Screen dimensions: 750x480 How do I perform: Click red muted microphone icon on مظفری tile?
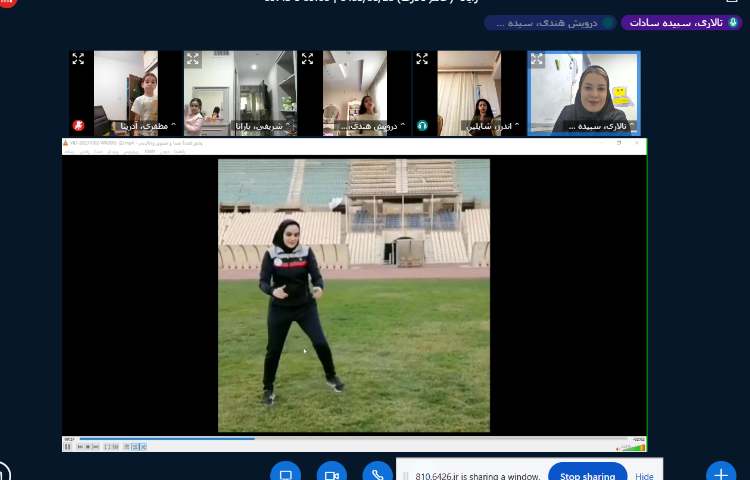click(x=78, y=125)
